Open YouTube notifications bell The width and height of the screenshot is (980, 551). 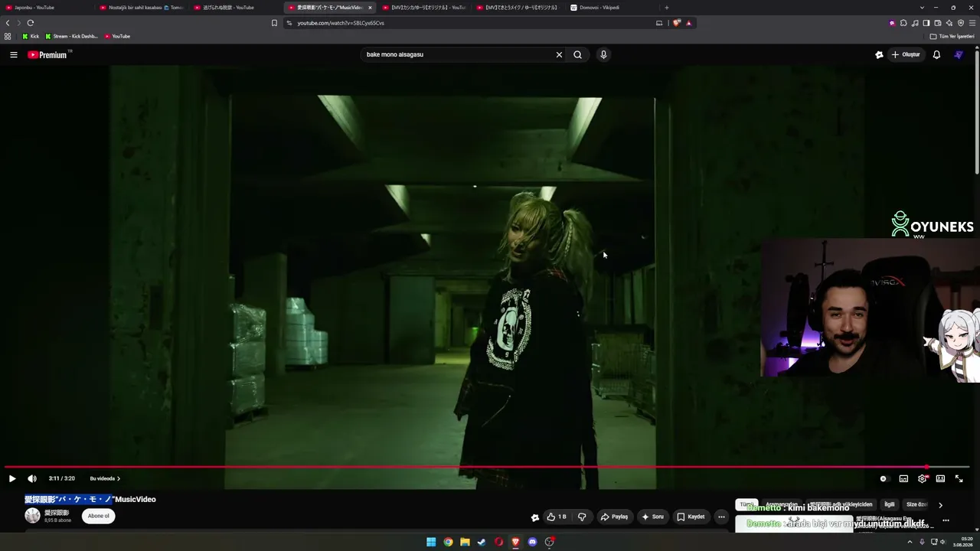(936, 54)
